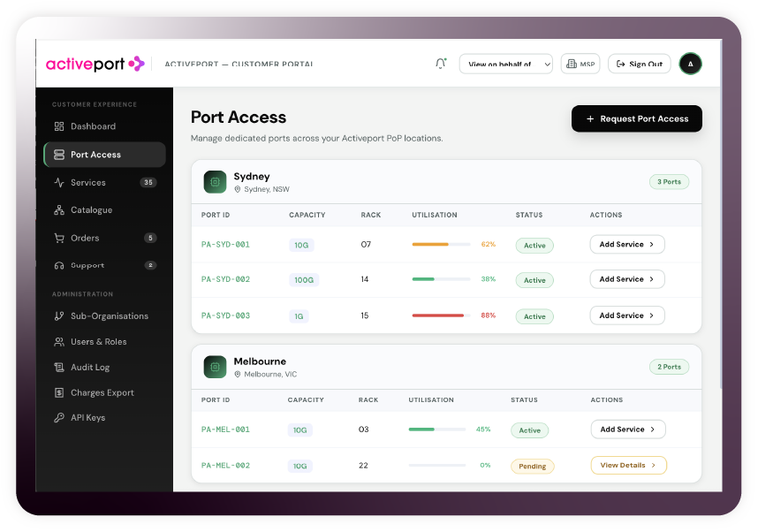Screen dimensions: 758x532
Task: Click the MSP button
Action: pos(580,64)
